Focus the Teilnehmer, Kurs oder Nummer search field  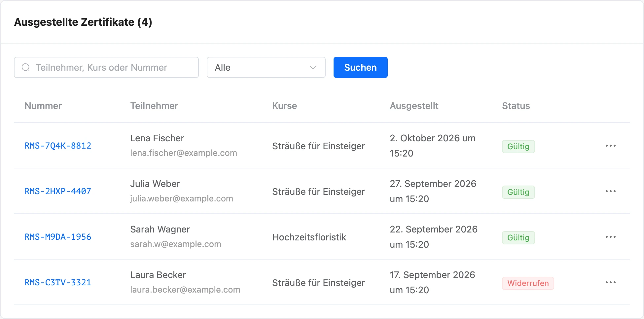(x=106, y=67)
